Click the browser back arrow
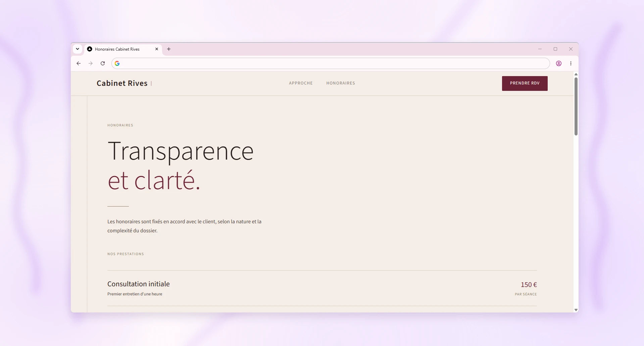The image size is (644, 346). point(79,63)
